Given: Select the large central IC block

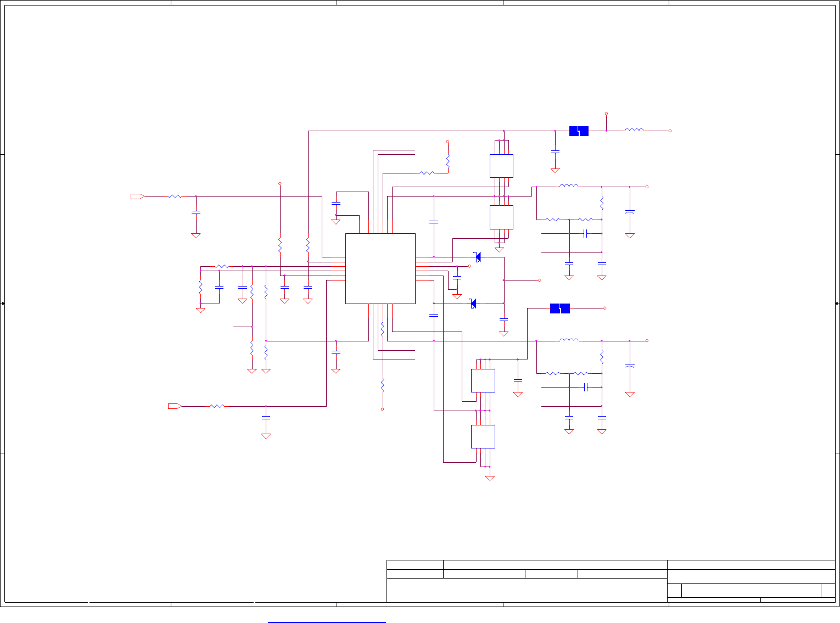Looking at the screenshot, I should (x=380, y=268).
